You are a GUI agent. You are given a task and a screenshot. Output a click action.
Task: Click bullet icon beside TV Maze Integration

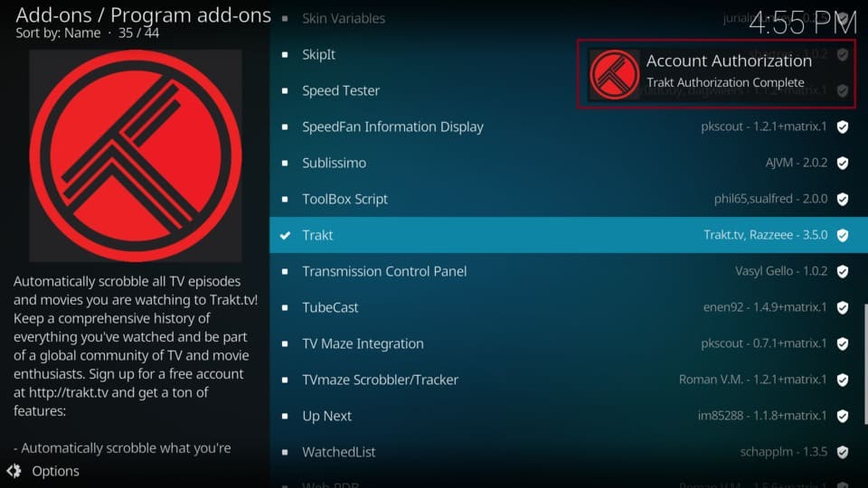coord(285,343)
